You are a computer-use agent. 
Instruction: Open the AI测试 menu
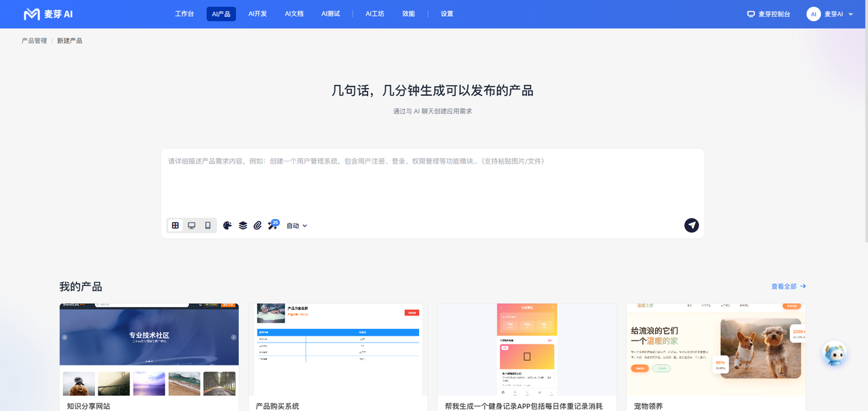(x=331, y=14)
